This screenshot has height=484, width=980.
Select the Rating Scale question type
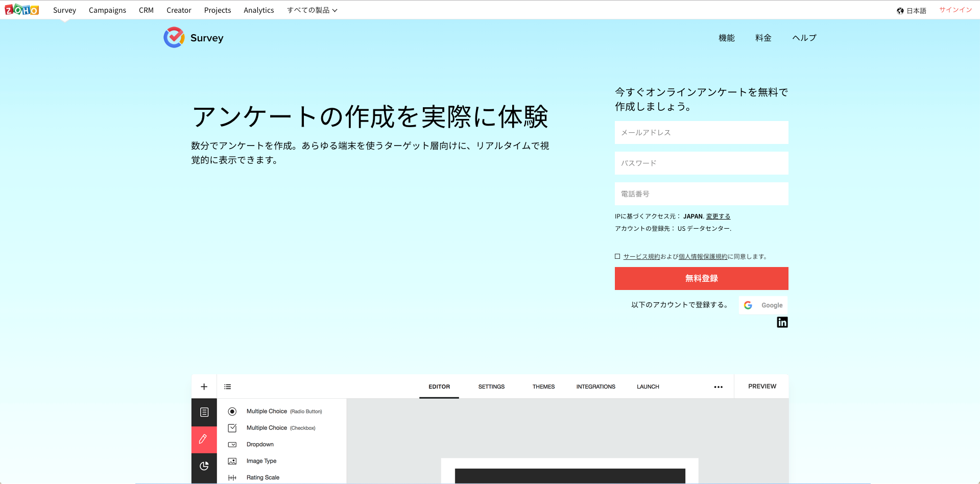262,477
